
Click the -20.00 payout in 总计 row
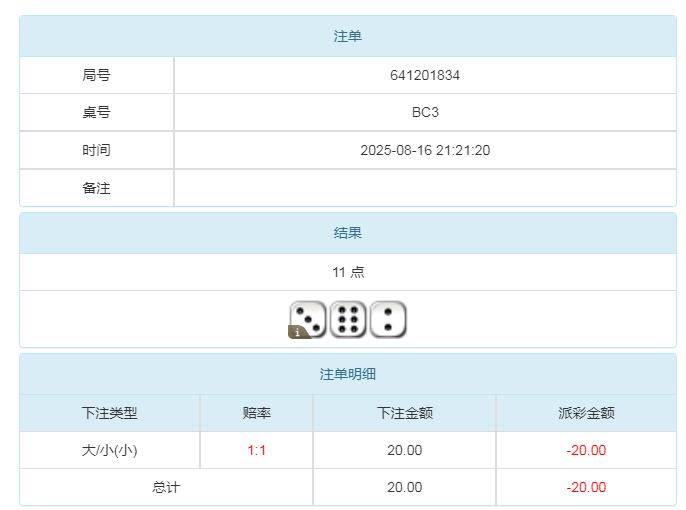point(586,487)
